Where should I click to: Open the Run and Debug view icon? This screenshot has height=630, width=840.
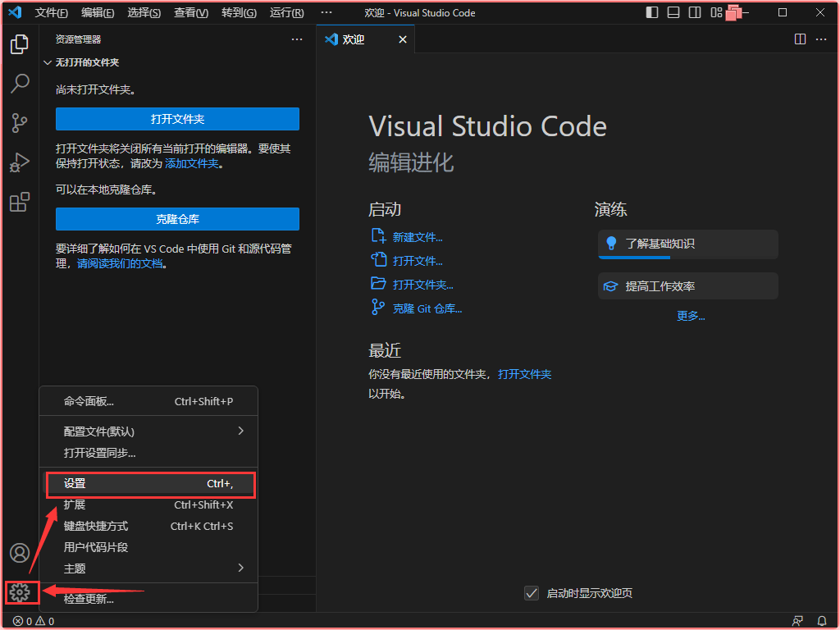tap(20, 162)
